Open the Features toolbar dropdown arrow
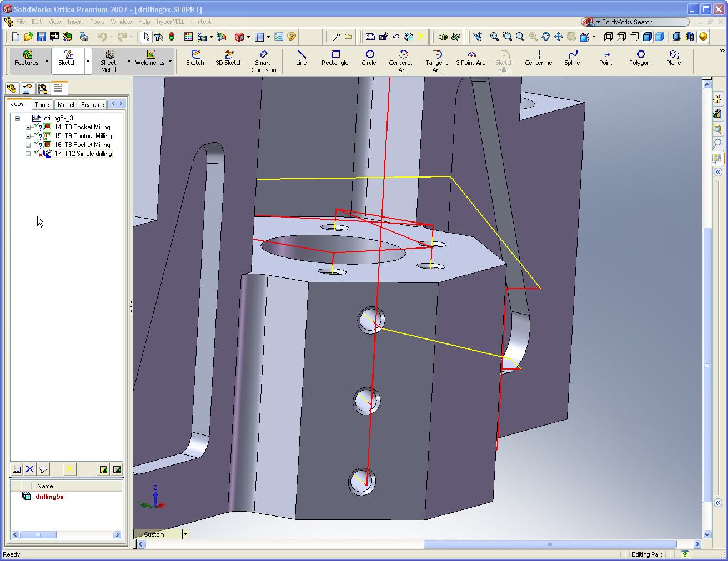This screenshot has height=561, width=728. click(47, 61)
